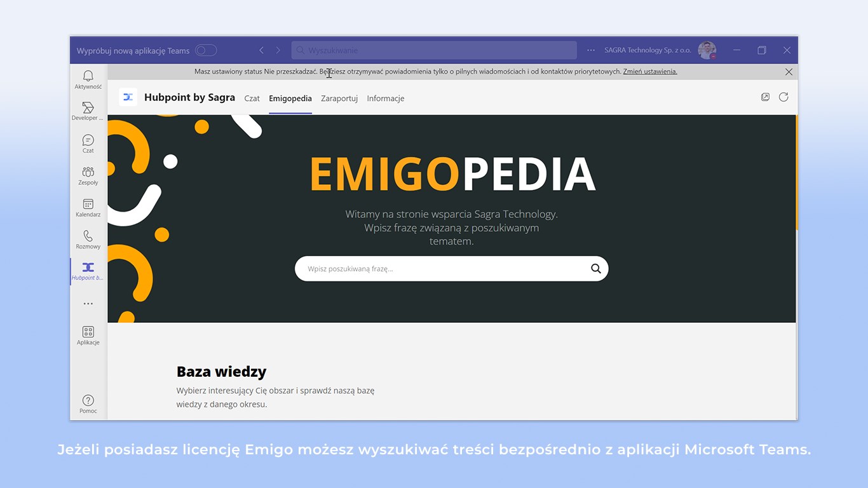
Task: Go back with the left arrow
Action: tap(261, 50)
